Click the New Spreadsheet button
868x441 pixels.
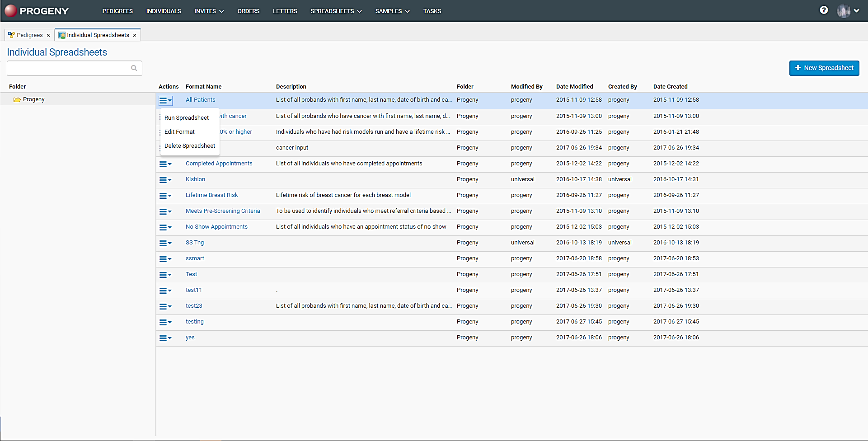point(824,68)
